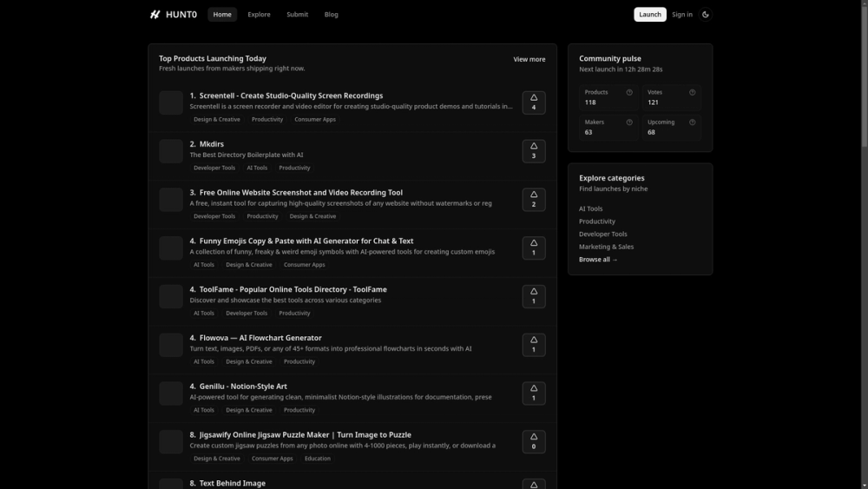Screen dimensions: 868x489
Task: Click the Sign in link
Action: (682, 15)
